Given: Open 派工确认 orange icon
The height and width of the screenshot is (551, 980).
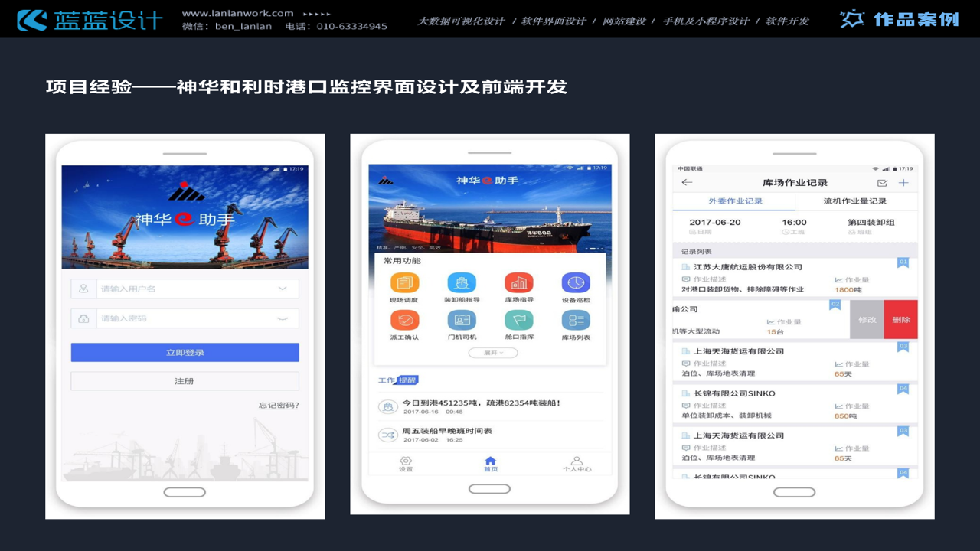Looking at the screenshot, I should [404, 319].
